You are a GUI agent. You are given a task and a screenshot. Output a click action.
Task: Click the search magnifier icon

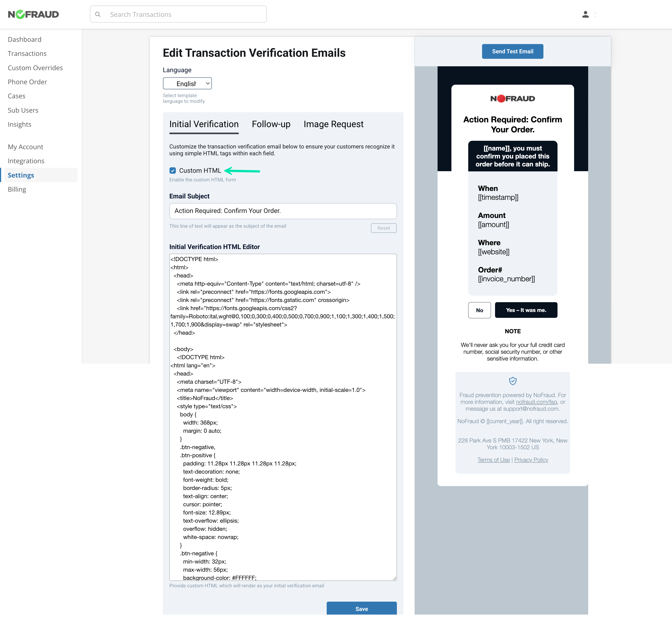(98, 14)
